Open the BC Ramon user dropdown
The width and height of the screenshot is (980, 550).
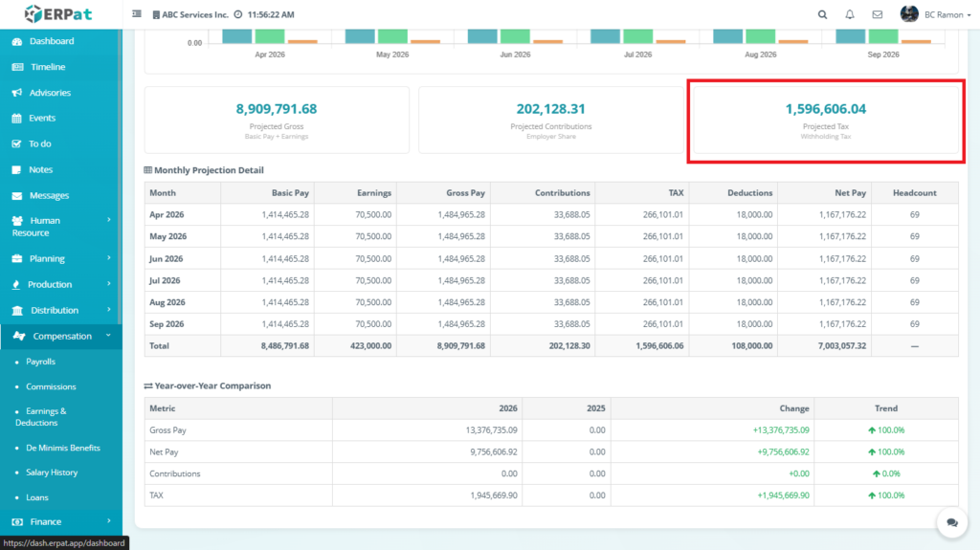pos(923,15)
